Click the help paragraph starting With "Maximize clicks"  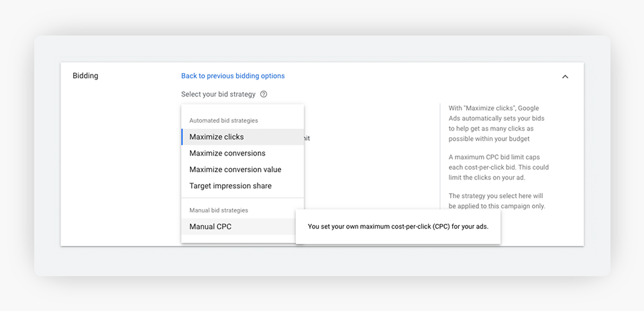498,123
